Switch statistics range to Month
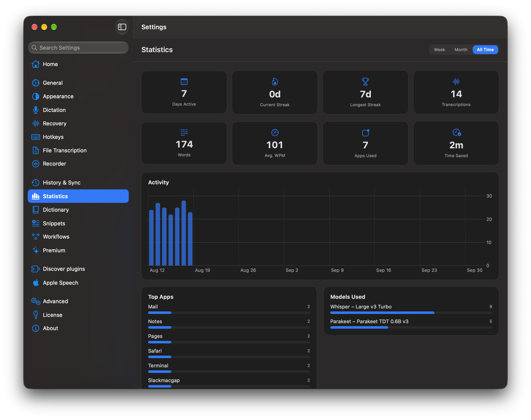The height and width of the screenshot is (420, 531). [461, 50]
